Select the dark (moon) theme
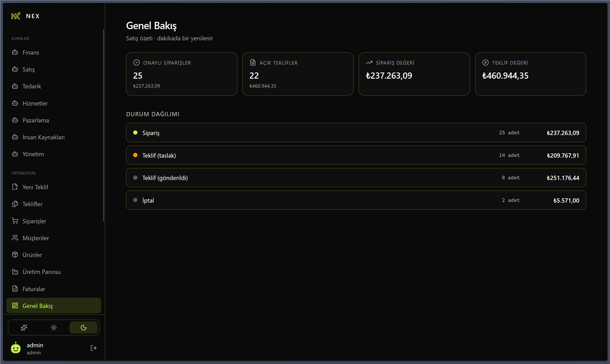610x364 pixels. coord(83,327)
